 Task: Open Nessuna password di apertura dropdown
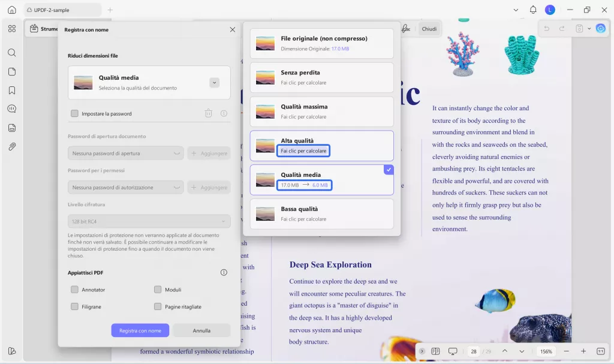point(126,153)
